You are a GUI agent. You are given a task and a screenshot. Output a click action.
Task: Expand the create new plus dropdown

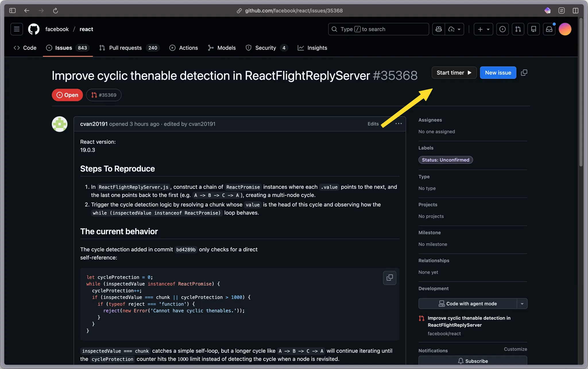483,29
